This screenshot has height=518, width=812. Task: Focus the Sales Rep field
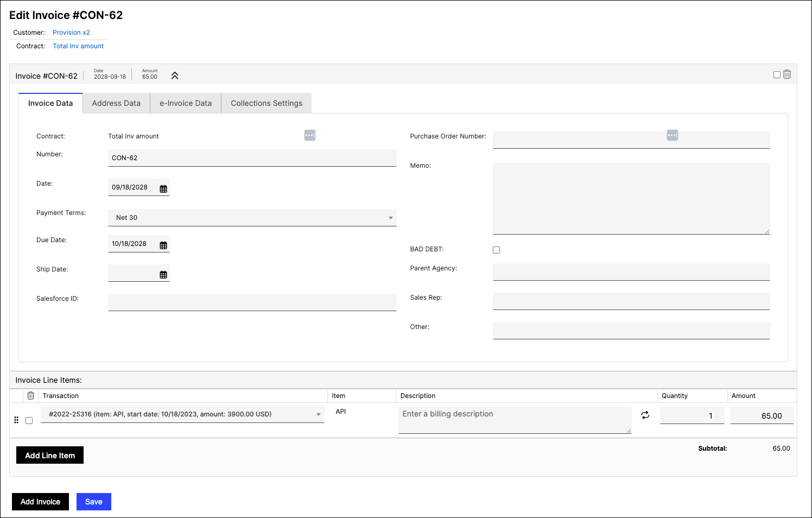tap(631, 301)
